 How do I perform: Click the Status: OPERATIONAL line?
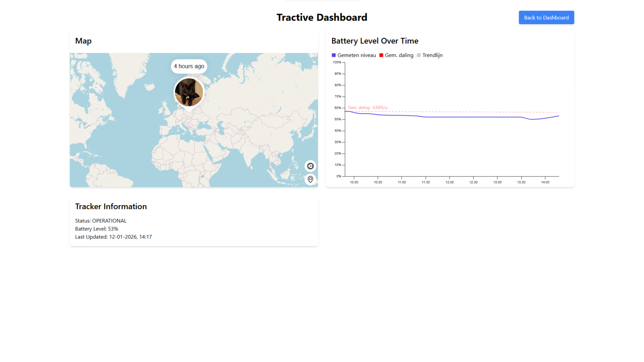coord(100,220)
